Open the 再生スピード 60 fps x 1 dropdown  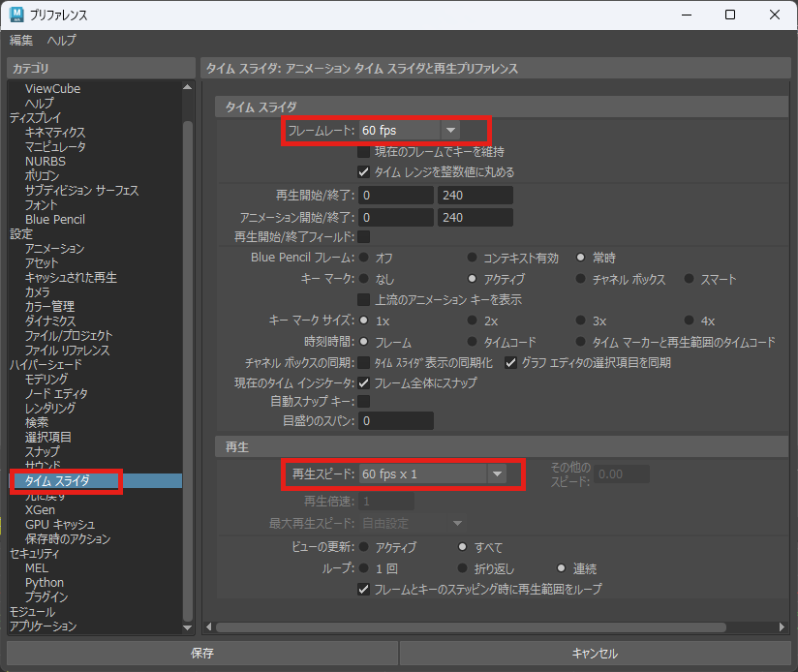[x=433, y=474]
